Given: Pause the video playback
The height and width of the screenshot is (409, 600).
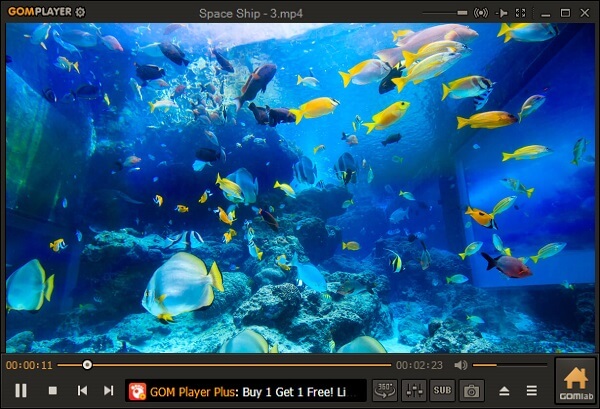Looking at the screenshot, I should (20, 390).
